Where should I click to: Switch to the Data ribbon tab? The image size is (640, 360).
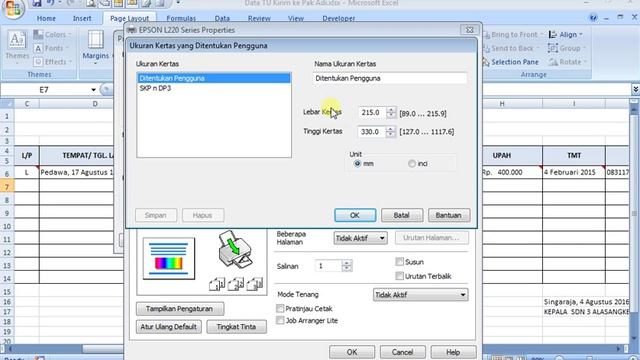222,18
